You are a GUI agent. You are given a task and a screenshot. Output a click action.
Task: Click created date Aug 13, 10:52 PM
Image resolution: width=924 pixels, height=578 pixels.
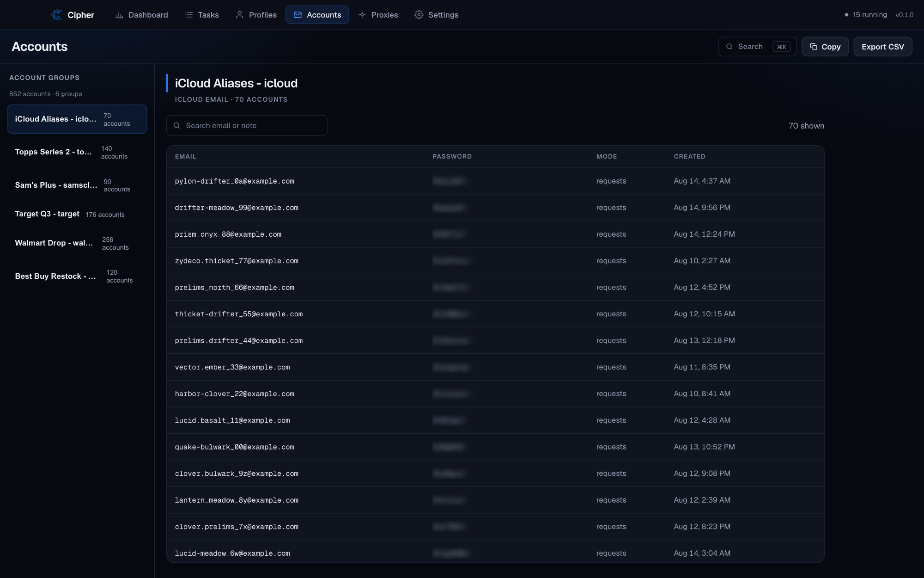(704, 447)
